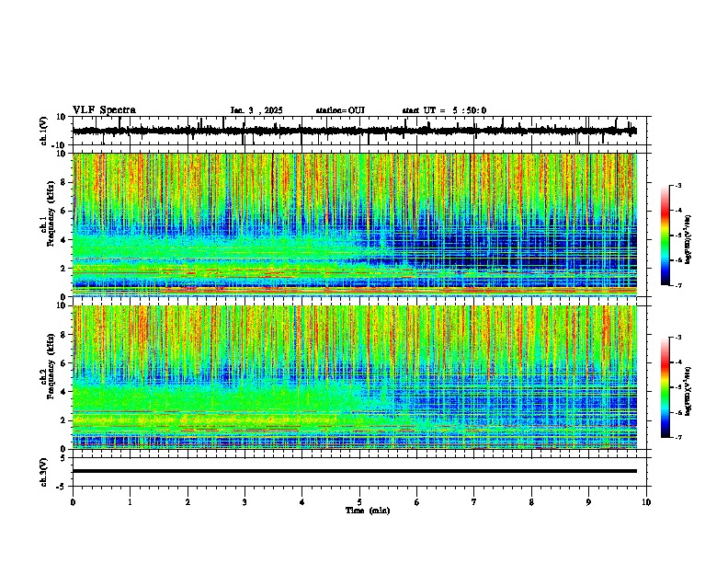Click the time axis tick label "7"

[474, 502]
